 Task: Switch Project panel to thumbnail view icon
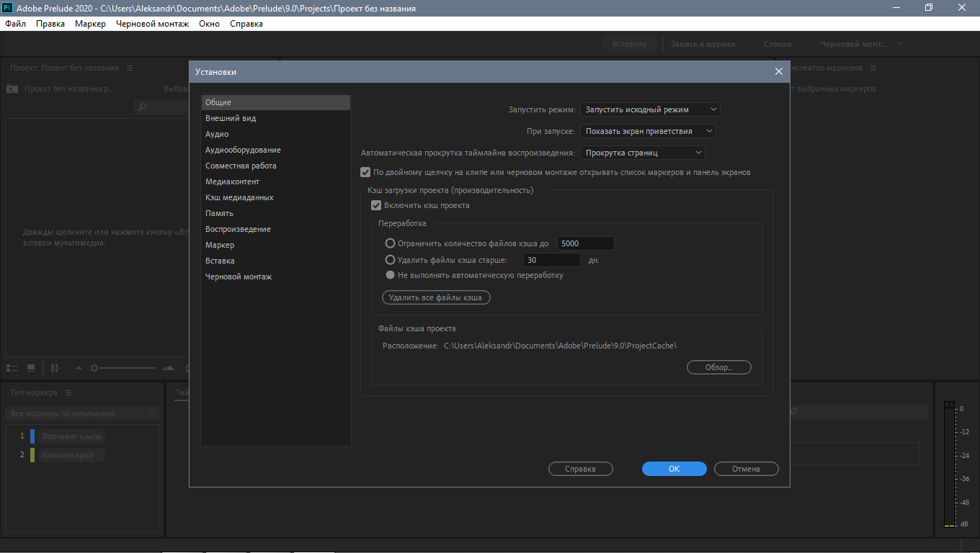point(31,368)
